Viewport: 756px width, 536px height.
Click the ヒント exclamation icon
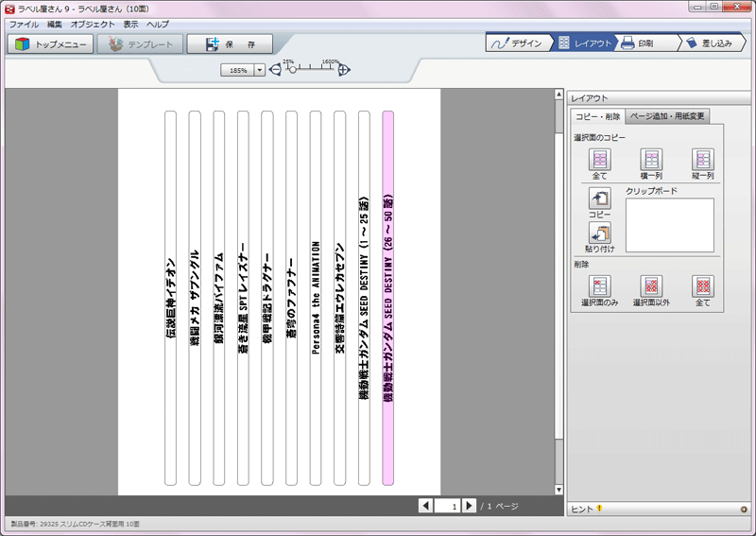(x=599, y=508)
